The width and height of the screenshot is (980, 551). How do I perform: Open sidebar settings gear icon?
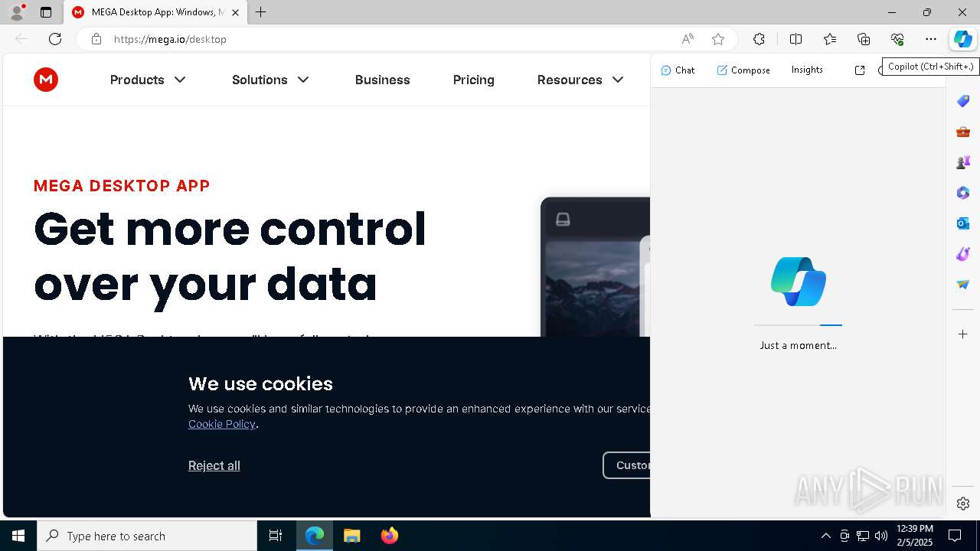coord(963,504)
